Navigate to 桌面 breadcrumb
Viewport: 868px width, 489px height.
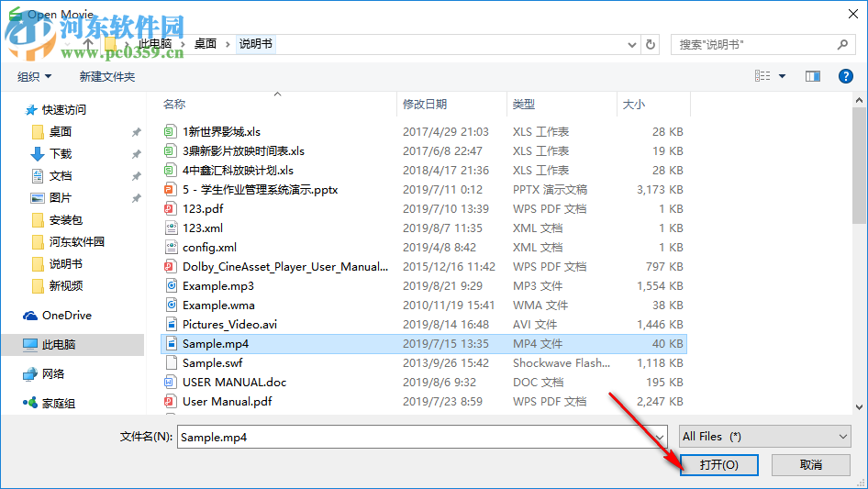click(x=206, y=44)
